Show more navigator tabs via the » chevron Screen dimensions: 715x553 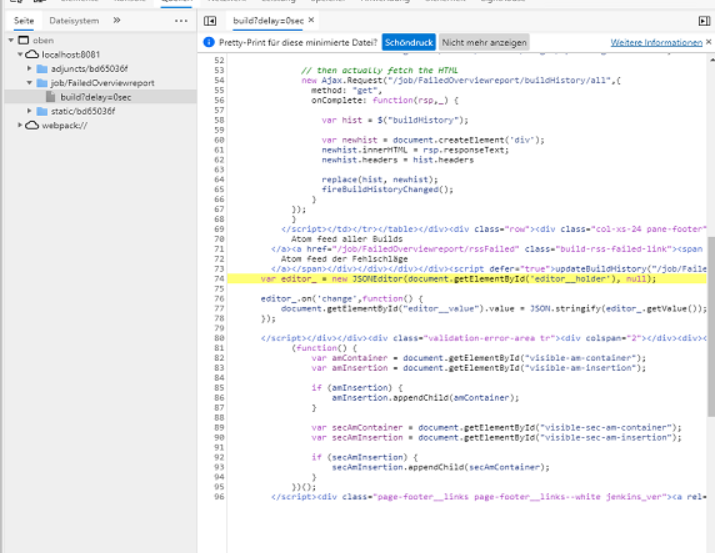(117, 21)
